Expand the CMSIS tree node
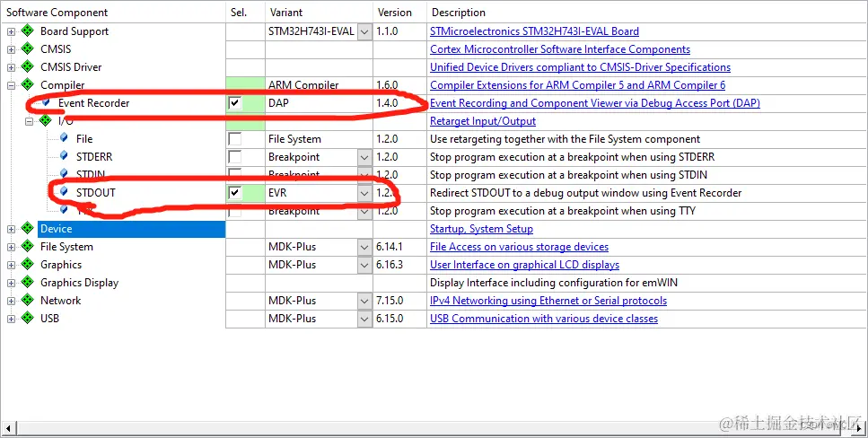 click(11, 49)
